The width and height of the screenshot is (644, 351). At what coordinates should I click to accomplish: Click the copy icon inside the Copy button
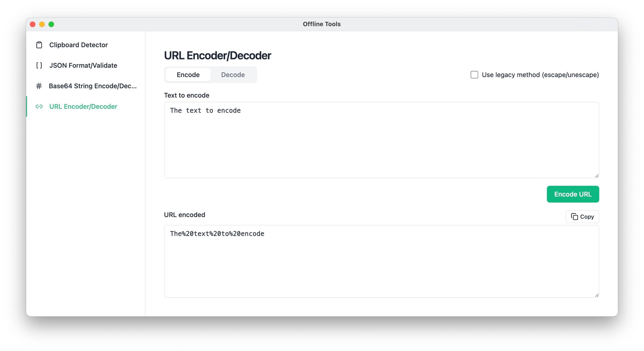coord(574,217)
